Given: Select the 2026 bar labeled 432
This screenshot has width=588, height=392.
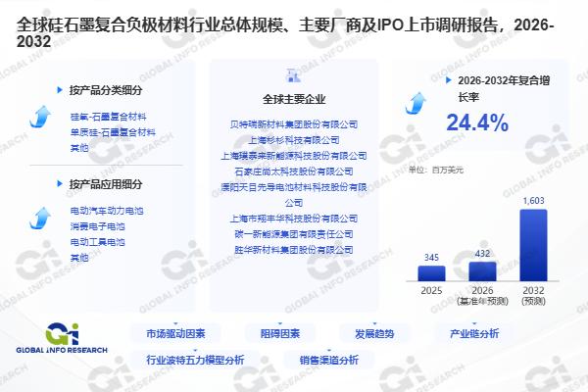Looking at the screenshot, I should click(x=482, y=271).
